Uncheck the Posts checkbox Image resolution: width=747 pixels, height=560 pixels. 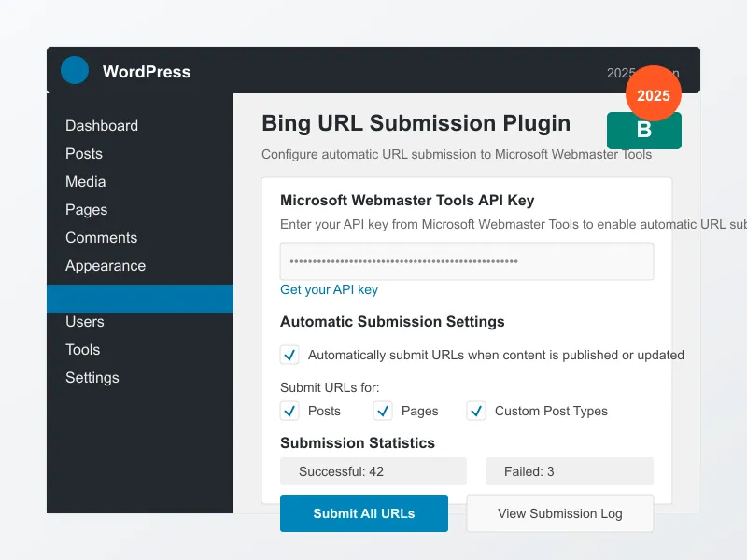[289, 411]
